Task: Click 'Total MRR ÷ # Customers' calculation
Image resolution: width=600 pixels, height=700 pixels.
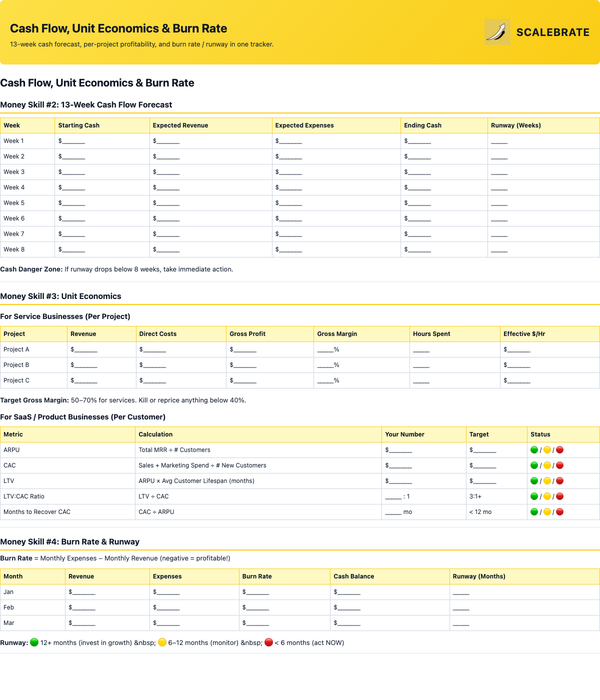Action: (x=174, y=450)
